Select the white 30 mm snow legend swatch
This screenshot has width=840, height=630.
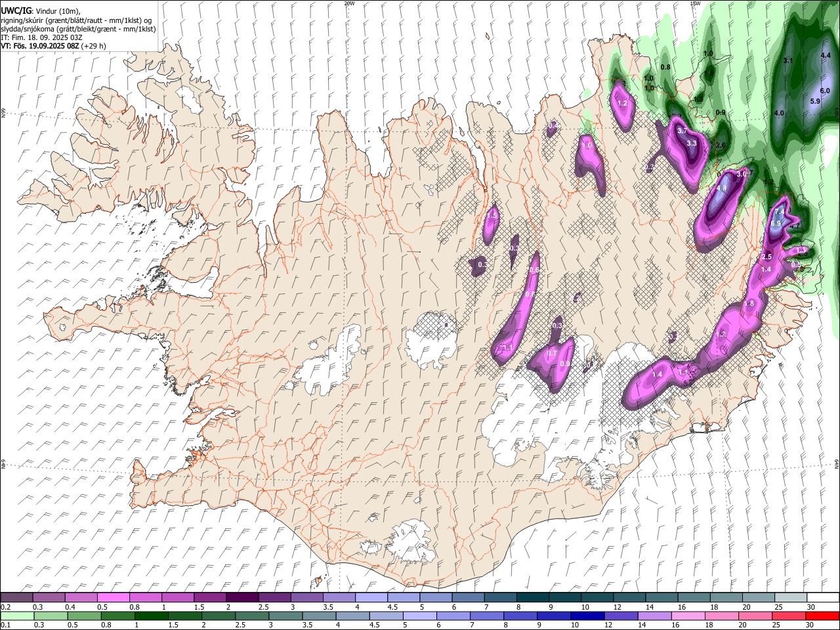tap(823, 598)
